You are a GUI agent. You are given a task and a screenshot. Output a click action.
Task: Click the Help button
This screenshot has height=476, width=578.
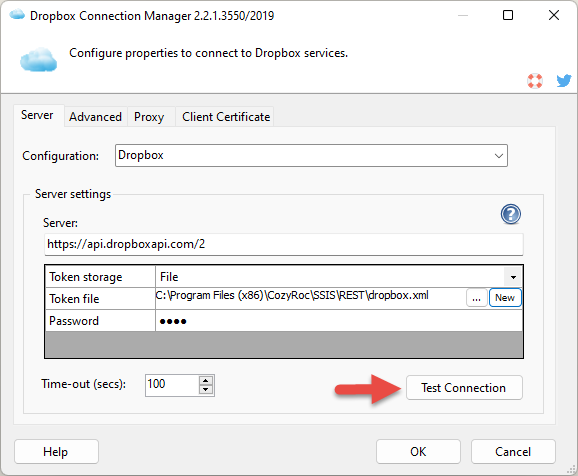pos(56,452)
